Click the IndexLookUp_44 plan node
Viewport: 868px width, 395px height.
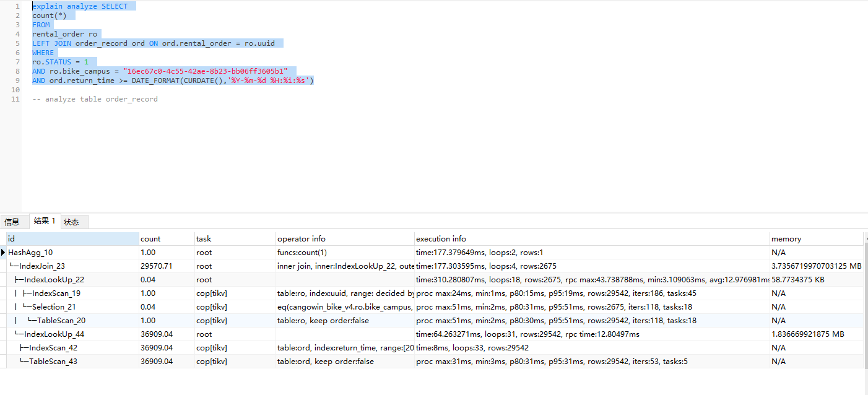point(54,334)
